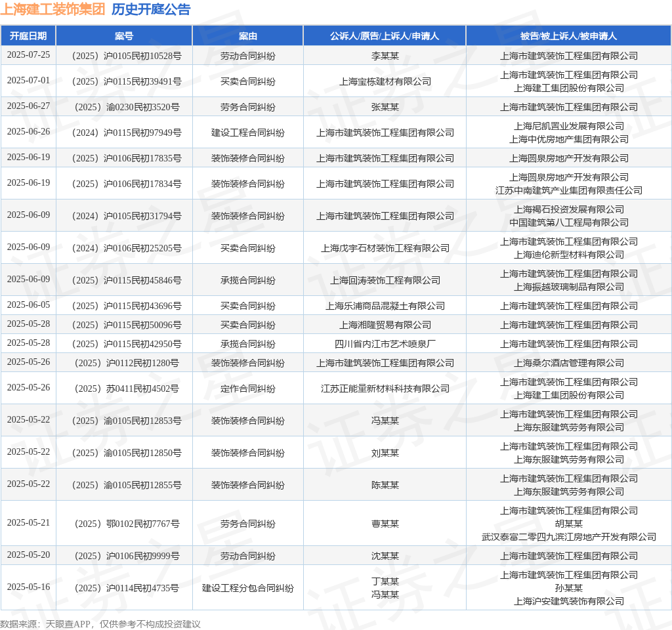672x630 pixels.
Task: Select case number （2025）沪0105民初10528号
Action: (127, 56)
